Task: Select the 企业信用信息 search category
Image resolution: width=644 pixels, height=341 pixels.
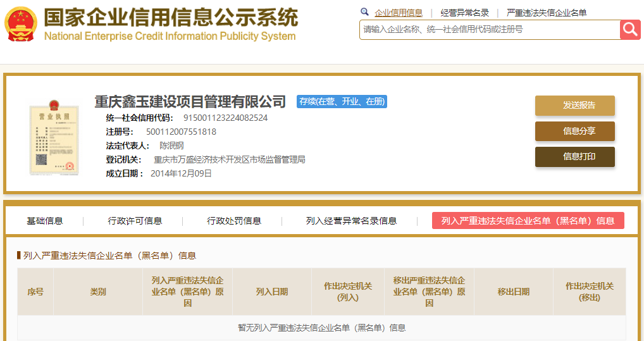Action: pyautogui.click(x=399, y=13)
